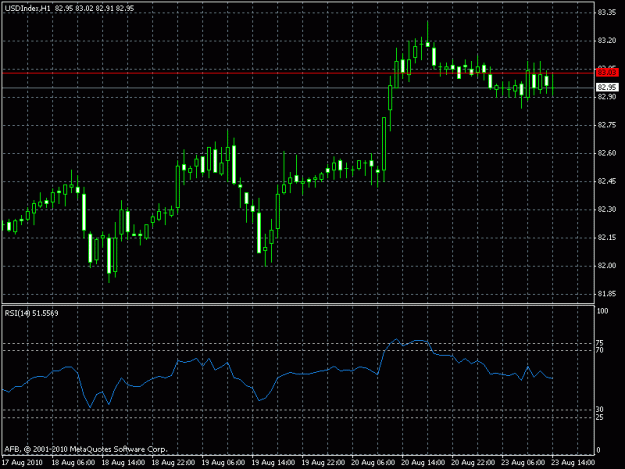Click the 18 Aug 22:00 time label
Screen dimensions: 625x469
(173, 463)
